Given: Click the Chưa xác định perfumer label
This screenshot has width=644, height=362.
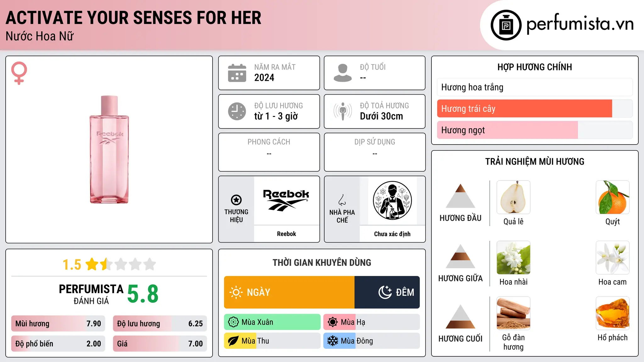Looking at the screenshot, I should [x=392, y=234].
